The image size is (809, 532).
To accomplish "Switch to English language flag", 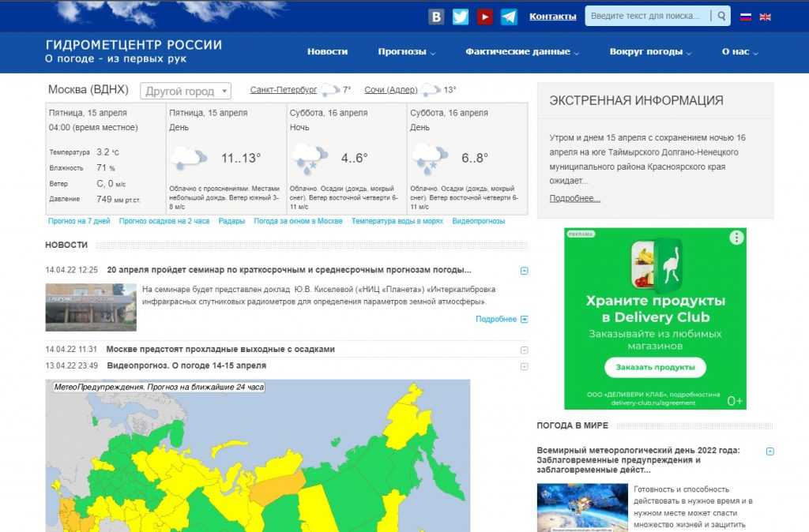I will [x=766, y=17].
